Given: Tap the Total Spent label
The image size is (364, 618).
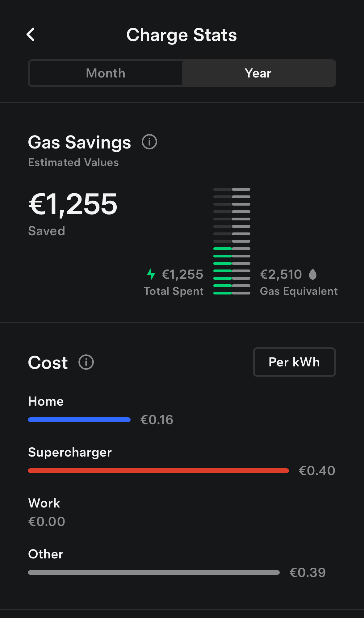Looking at the screenshot, I should click(x=174, y=291).
